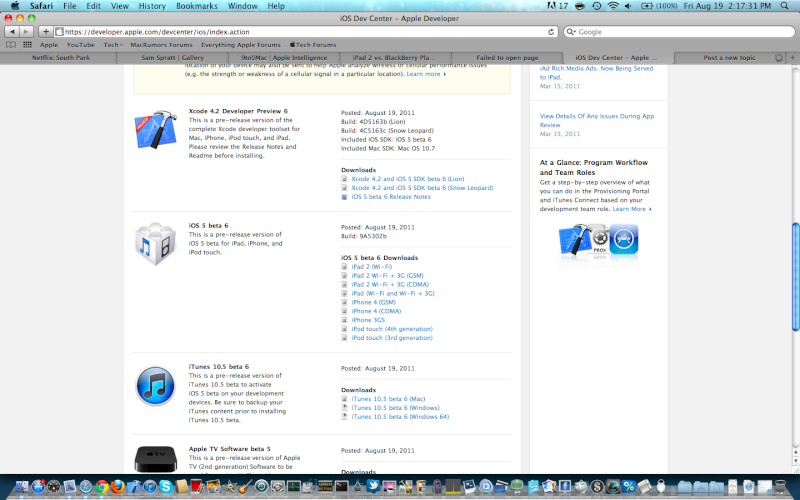Click the Wi-Fi status icon in menu bar
Viewport: 800px width, 500px height.
click(613, 6)
